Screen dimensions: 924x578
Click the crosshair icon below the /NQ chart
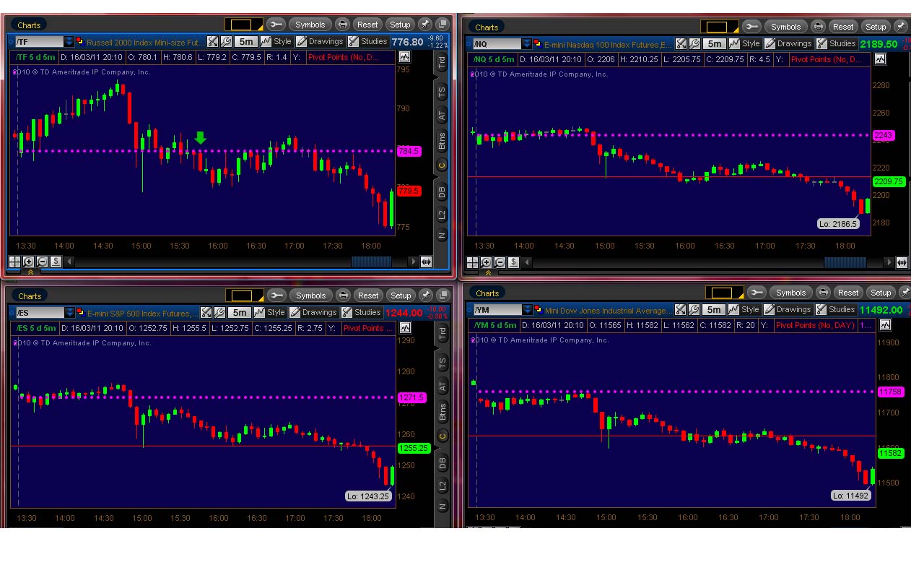[473, 262]
